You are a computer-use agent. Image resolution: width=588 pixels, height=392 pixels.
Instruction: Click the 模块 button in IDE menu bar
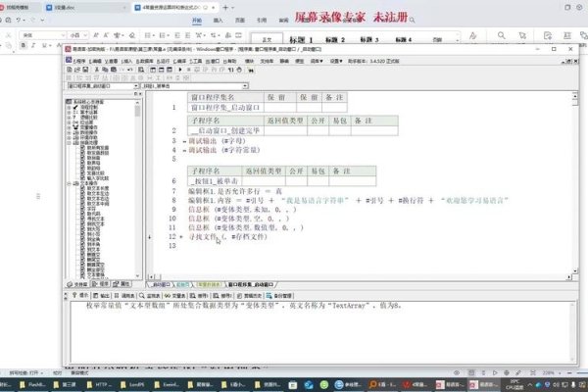coord(249,61)
